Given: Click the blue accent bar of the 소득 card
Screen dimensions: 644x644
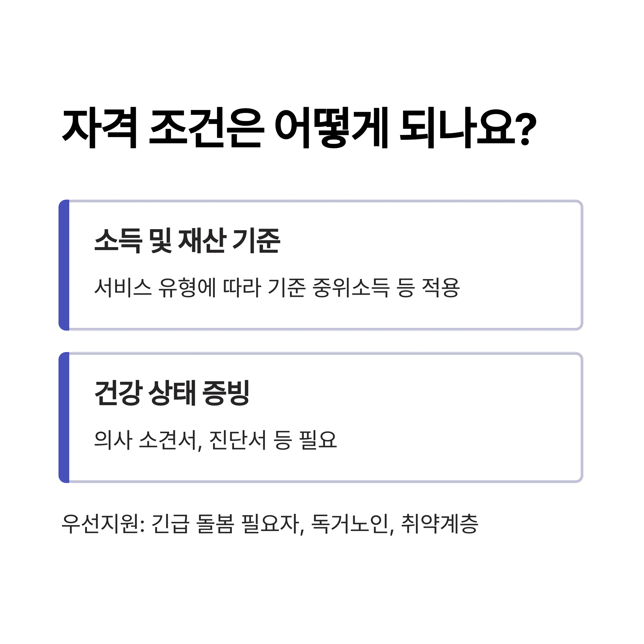Looking at the screenshot, I should tap(64, 265).
